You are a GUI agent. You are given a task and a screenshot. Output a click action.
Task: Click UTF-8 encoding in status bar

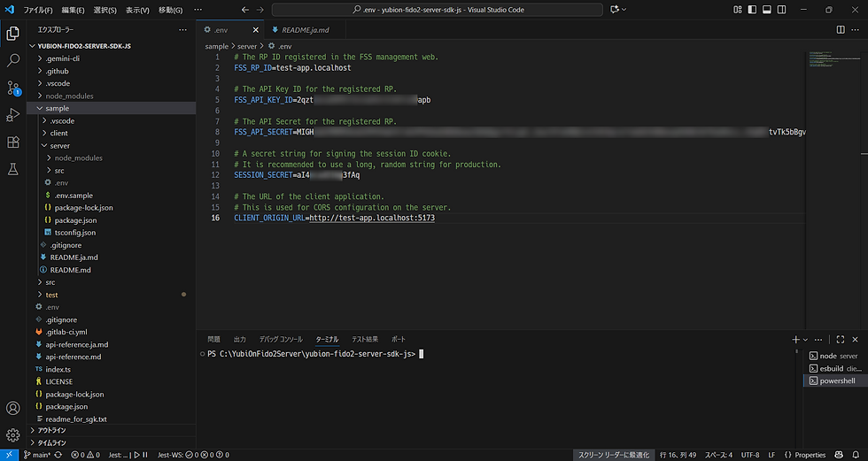(x=750, y=455)
